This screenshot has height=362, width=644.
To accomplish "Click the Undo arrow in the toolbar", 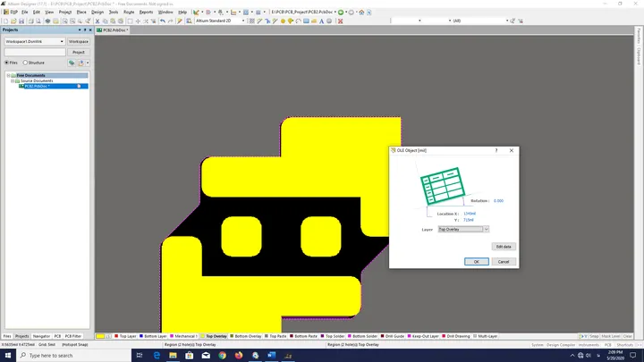I will [x=163, y=21].
